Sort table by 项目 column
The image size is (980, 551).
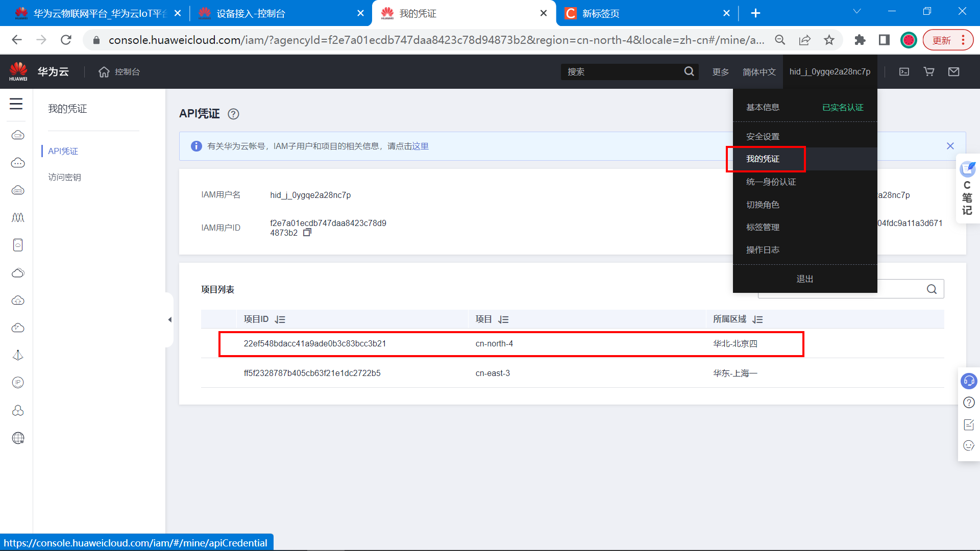[x=503, y=319]
